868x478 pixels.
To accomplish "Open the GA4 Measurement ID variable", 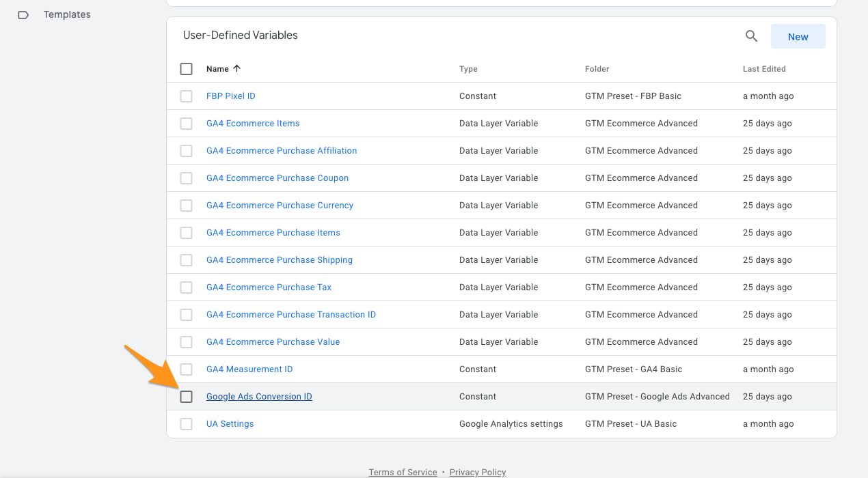I will pyautogui.click(x=249, y=369).
